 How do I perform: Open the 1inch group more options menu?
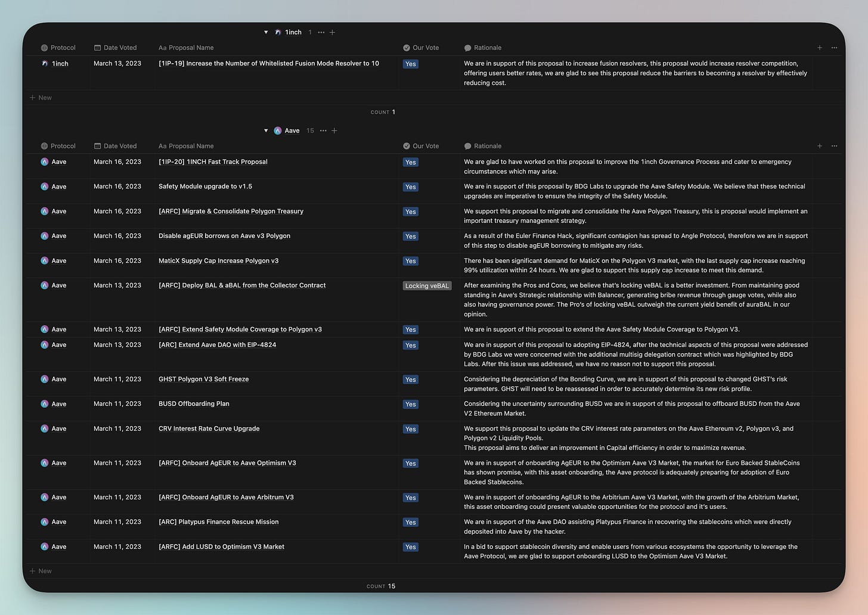pos(321,32)
